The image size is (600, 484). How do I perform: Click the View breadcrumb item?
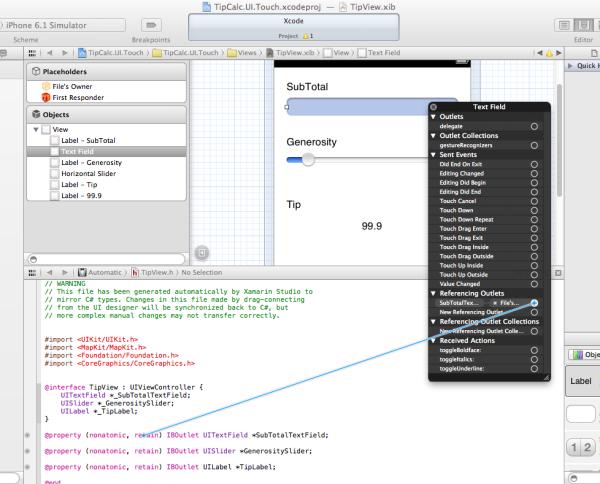pos(336,53)
